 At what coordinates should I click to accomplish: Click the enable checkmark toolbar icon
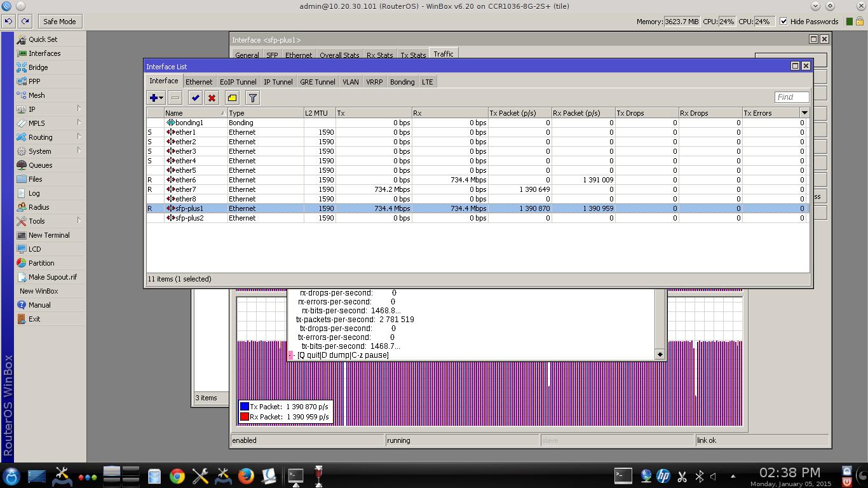pos(195,98)
